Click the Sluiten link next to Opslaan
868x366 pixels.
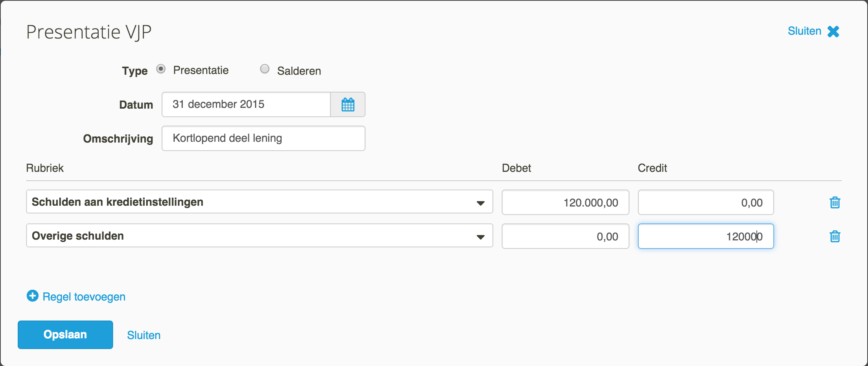pos(144,335)
